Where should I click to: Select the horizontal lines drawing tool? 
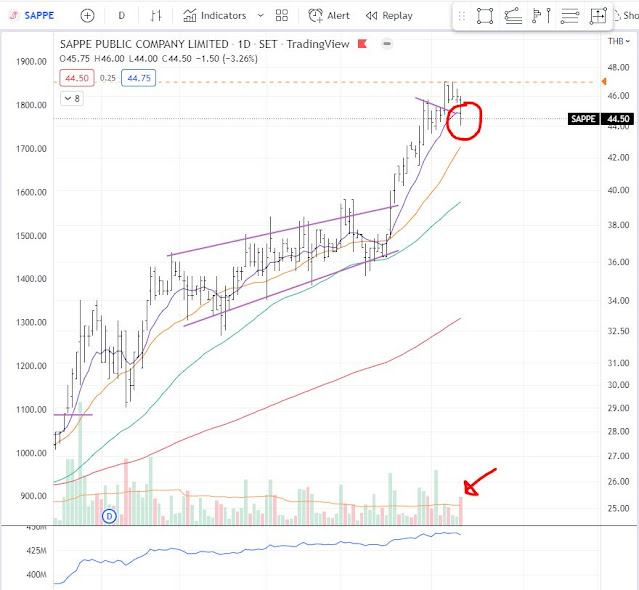point(570,16)
